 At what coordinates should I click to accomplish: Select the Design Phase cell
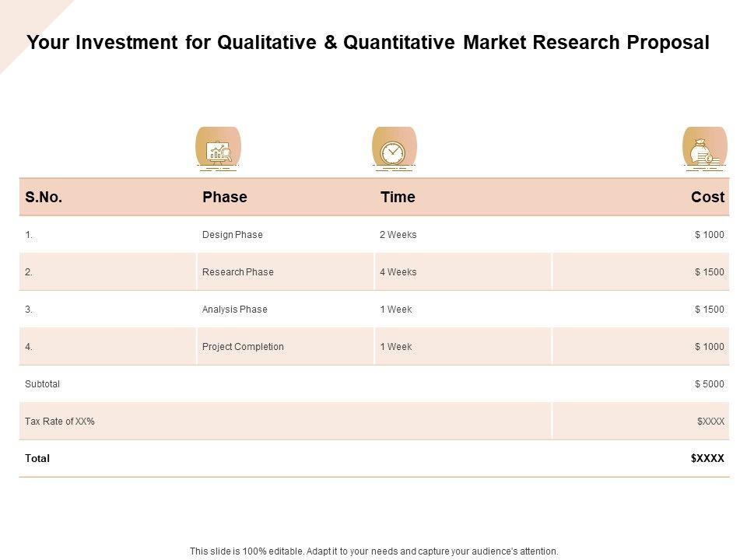(x=233, y=235)
